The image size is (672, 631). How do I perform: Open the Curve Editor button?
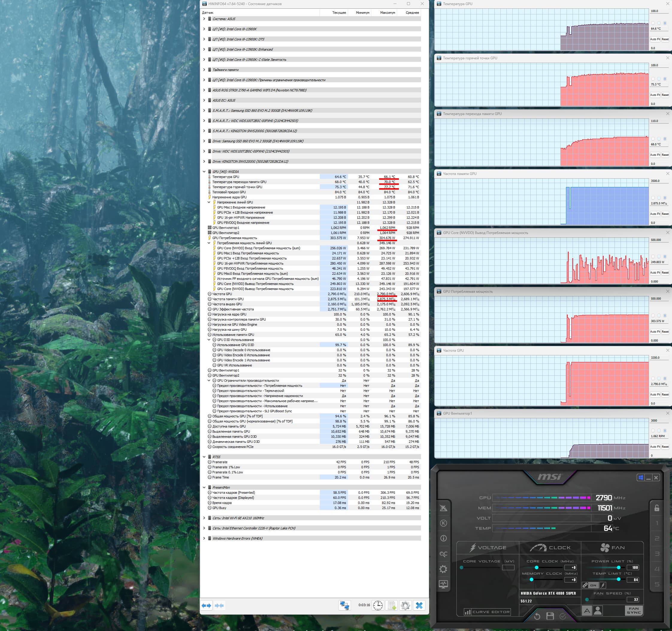coord(487,612)
